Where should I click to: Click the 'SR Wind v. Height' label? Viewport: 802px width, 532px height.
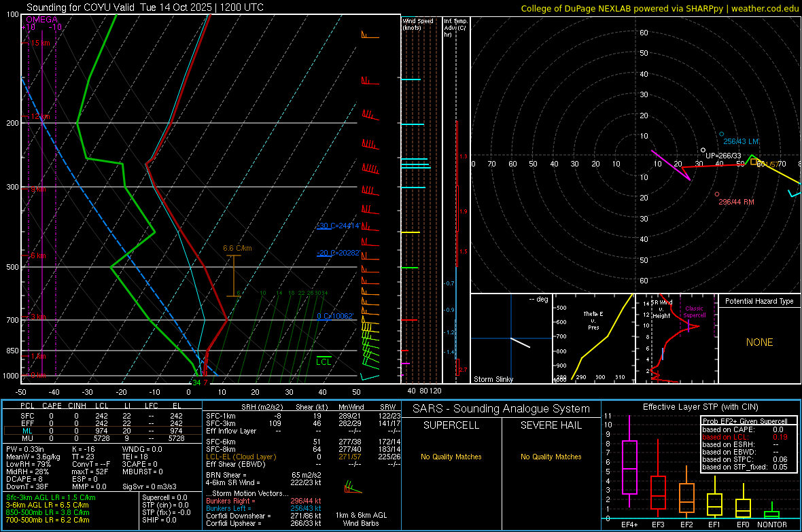(661, 309)
